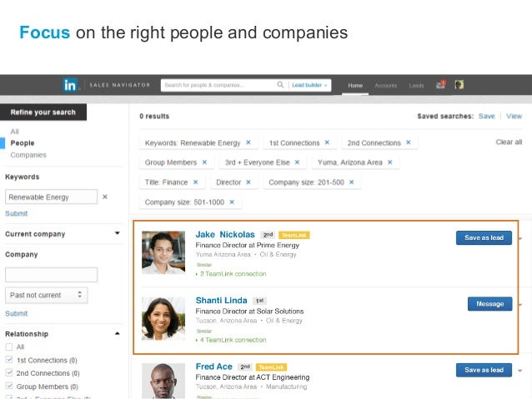The height and width of the screenshot is (399, 532).
Task: Remove Company size: 501-1000 filter
Action: coord(232,202)
